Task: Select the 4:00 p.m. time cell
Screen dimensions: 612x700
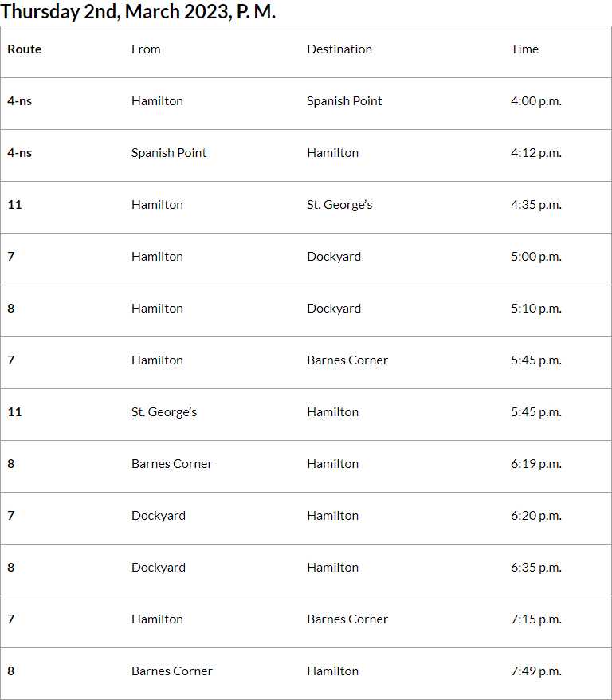Action: coord(536,101)
